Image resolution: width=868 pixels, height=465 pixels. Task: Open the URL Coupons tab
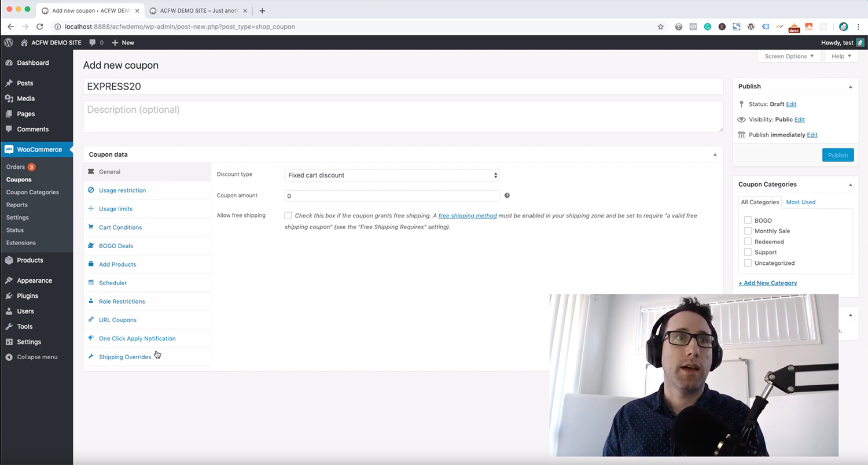147,320
